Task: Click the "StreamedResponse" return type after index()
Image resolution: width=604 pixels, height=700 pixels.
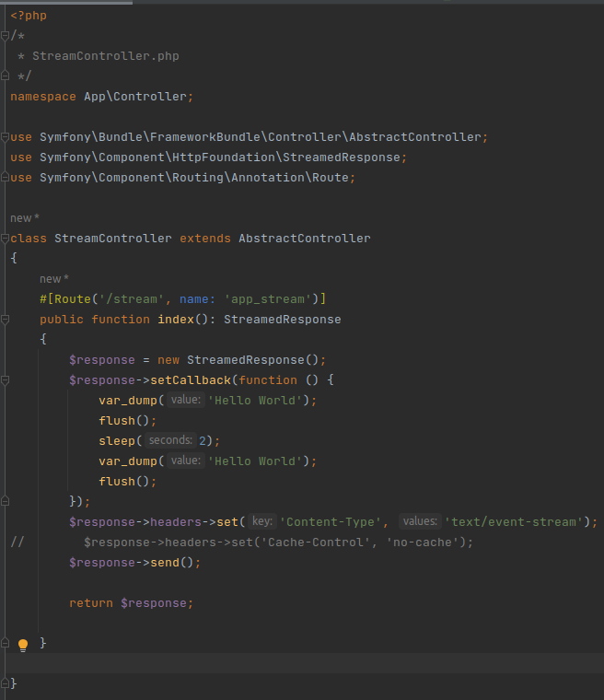Action: coord(282,320)
